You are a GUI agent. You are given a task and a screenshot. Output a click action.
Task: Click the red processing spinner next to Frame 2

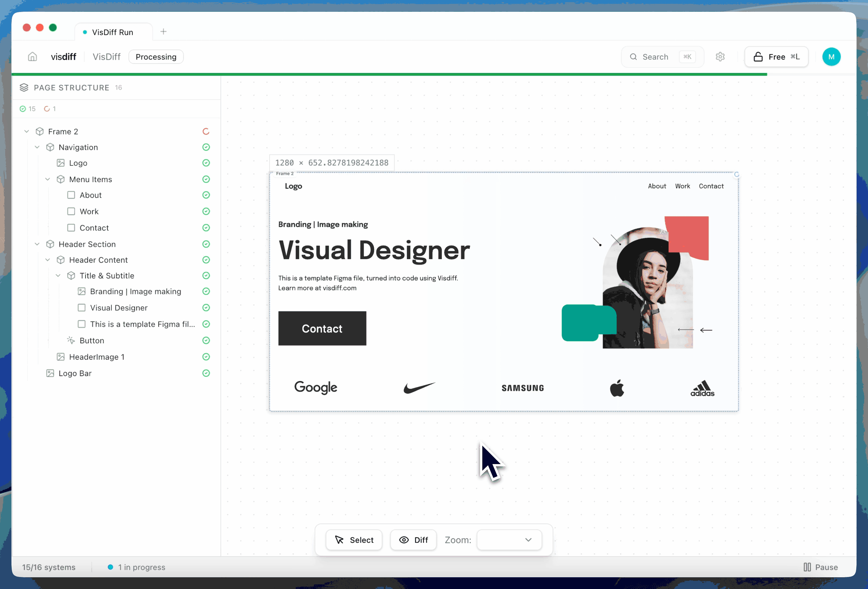[x=206, y=131]
